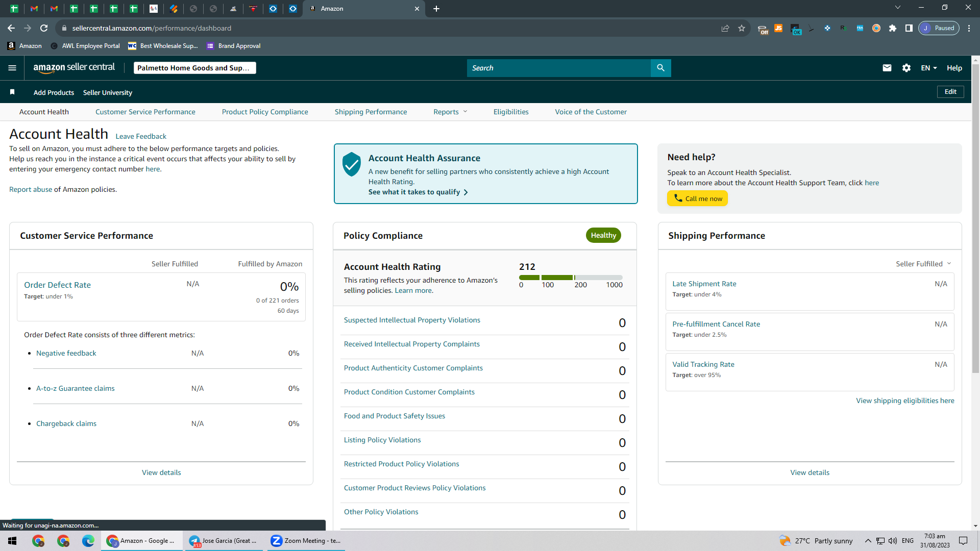Expand See what it takes to qualify

coord(418,192)
